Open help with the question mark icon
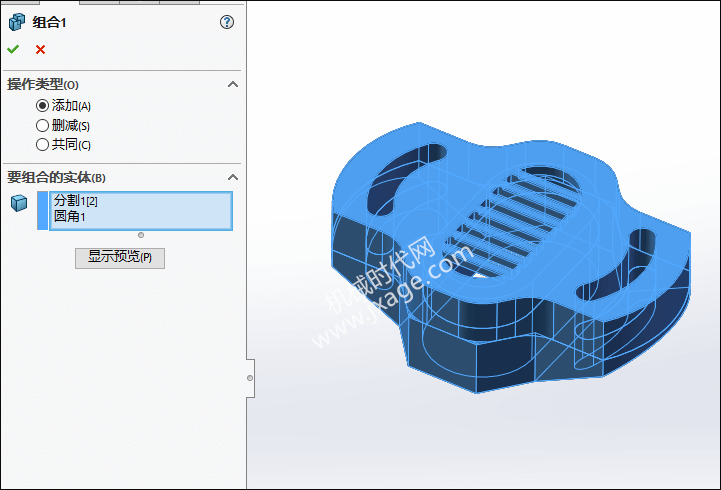 227,22
